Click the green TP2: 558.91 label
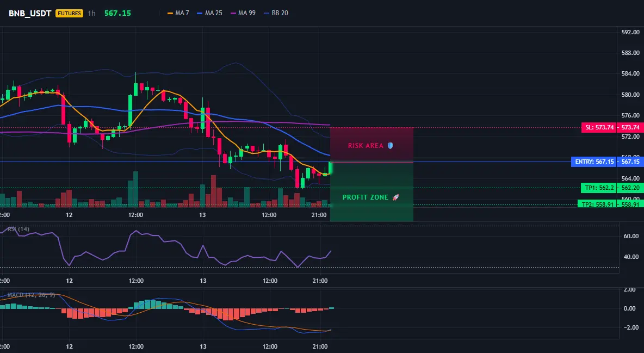The width and height of the screenshot is (644, 353). pos(596,204)
